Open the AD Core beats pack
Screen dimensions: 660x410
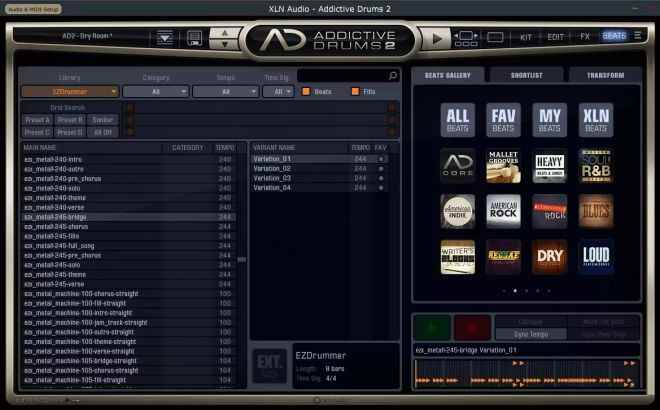[458, 166]
